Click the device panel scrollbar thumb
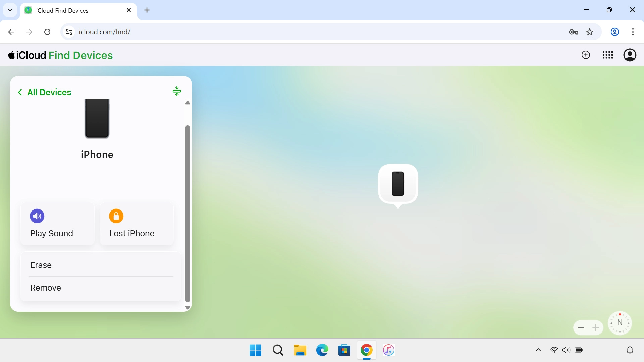Viewport: 644px width, 362px height. pyautogui.click(x=187, y=214)
